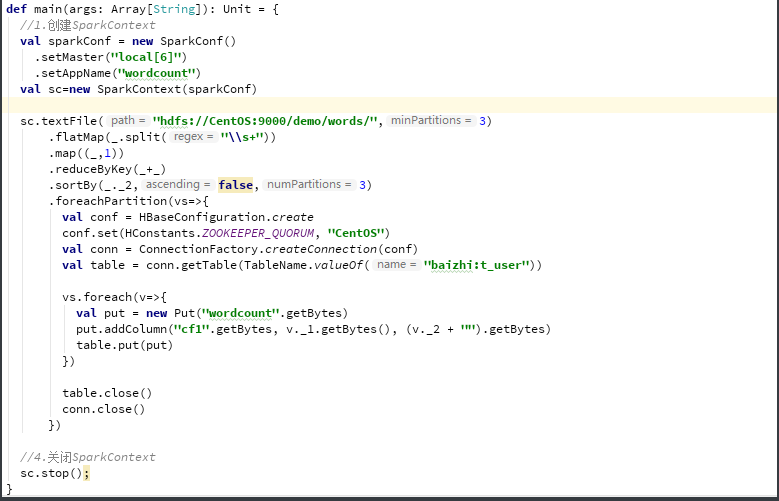Click the .foreachPartition(vs=>{ line
The height and width of the screenshot is (501, 779).
(129, 201)
